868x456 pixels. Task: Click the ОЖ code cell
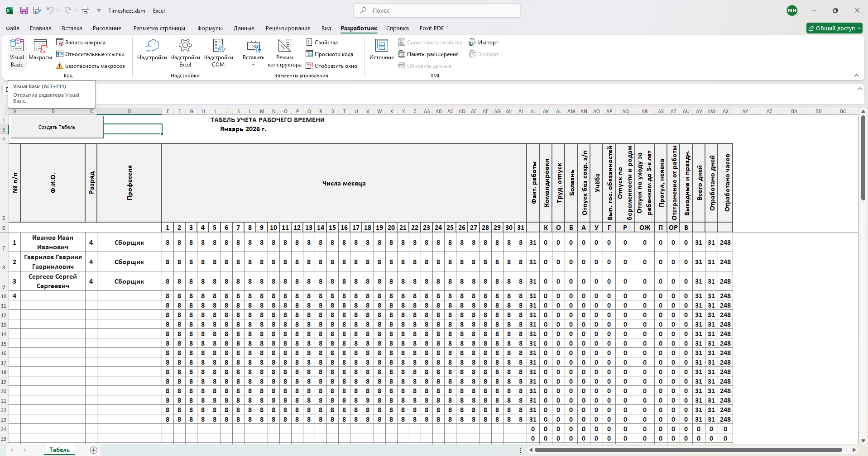tap(645, 227)
